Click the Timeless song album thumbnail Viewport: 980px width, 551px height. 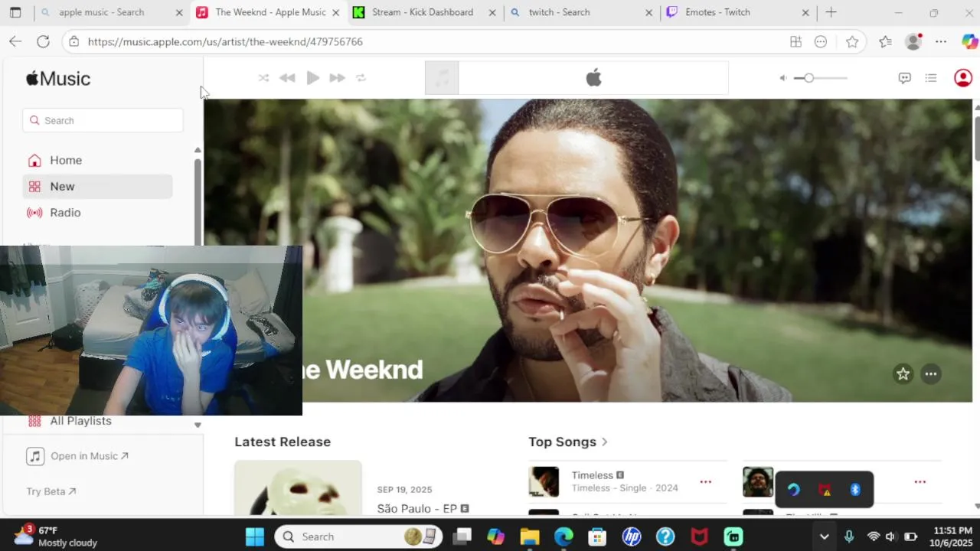(x=544, y=482)
